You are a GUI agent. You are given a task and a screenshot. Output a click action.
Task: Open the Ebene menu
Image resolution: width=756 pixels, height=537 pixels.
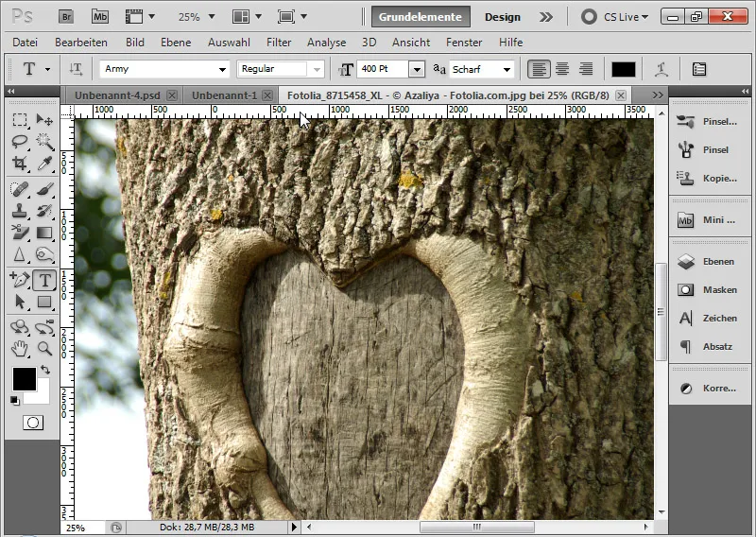point(176,43)
